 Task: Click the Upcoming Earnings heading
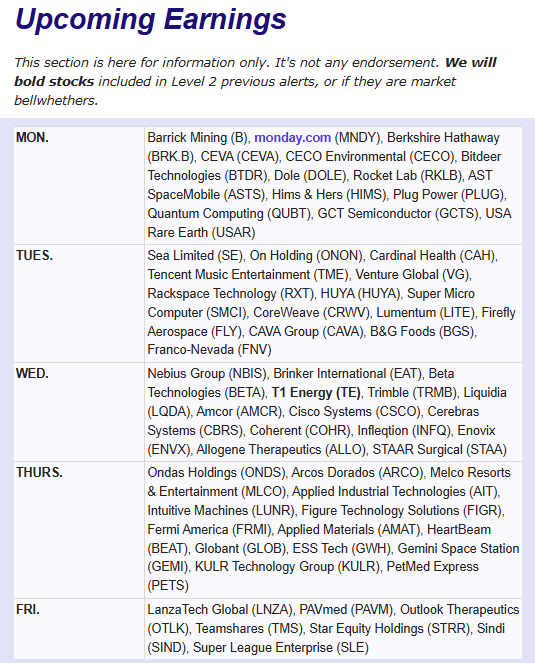[x=151, y=19]
